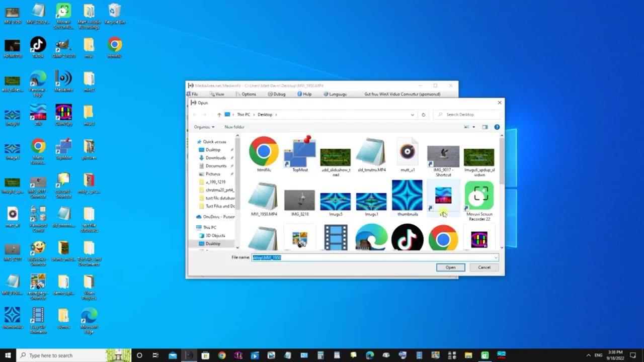Viewport: 644px width, 362px height.
Task: Click Get free WinX Video Converter link
Action: pyautogui.click(x=402, y=94)
